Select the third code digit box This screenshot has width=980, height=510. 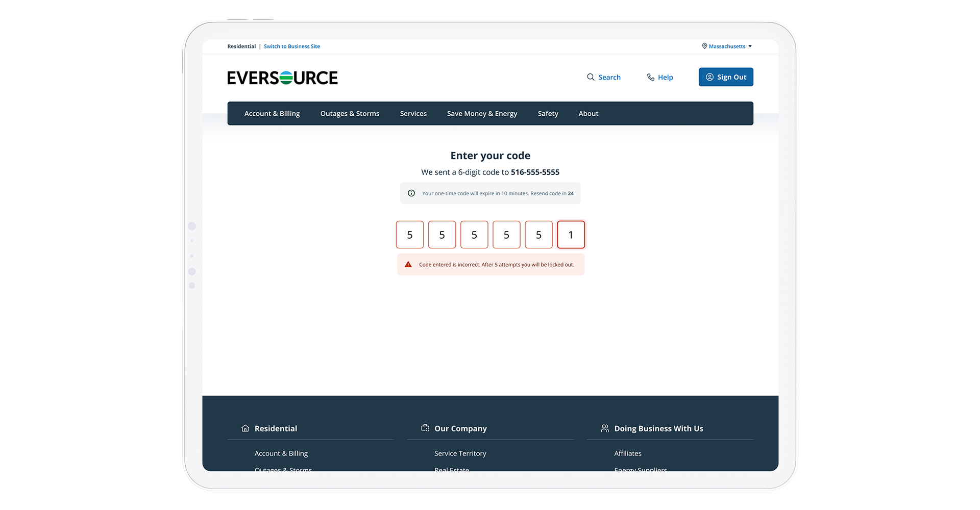(x=474, y=235)
